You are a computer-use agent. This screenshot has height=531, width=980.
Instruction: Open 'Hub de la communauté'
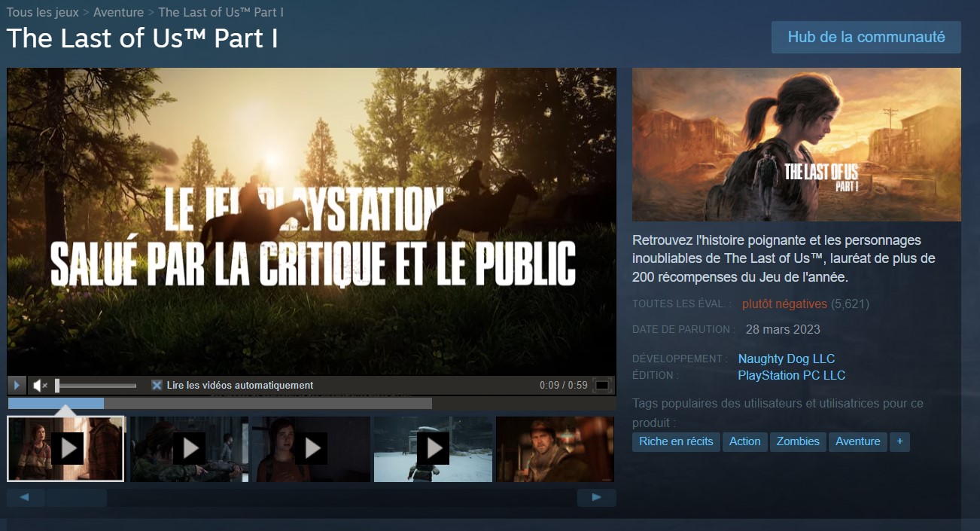866,36
